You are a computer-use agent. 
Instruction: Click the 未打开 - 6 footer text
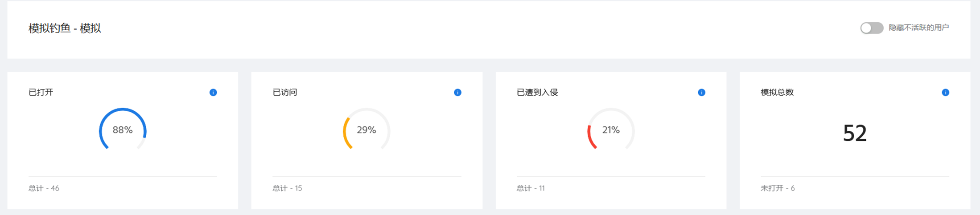(778, 188)
